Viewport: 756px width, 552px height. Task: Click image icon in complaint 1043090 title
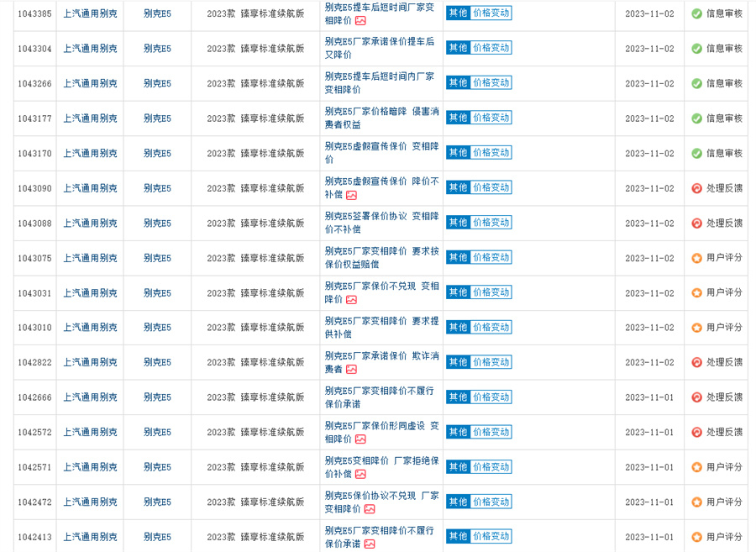351,195
